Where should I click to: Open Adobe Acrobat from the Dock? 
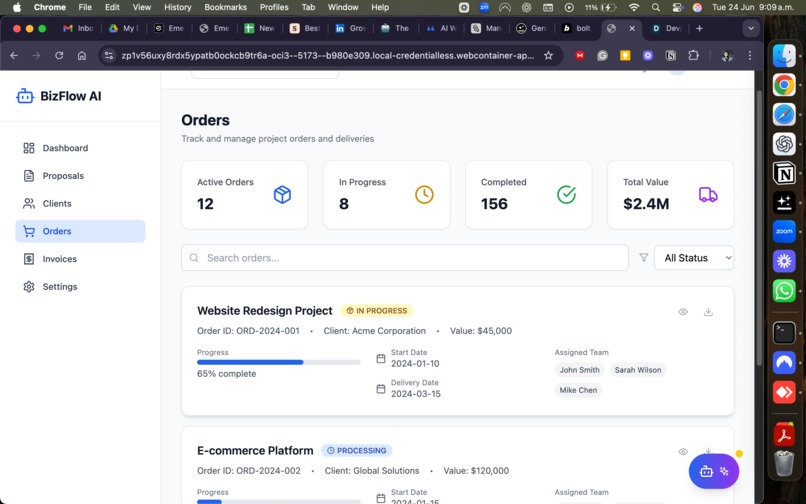point(784,435)
